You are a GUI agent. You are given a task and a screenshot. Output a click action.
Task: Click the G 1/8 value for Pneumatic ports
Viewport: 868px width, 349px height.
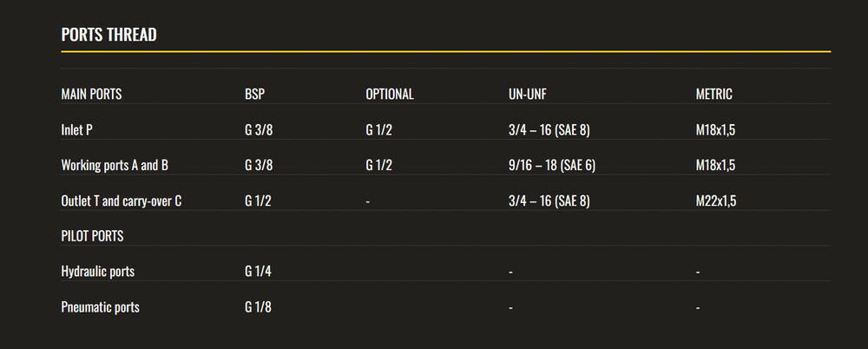click(x=259, y=307)
